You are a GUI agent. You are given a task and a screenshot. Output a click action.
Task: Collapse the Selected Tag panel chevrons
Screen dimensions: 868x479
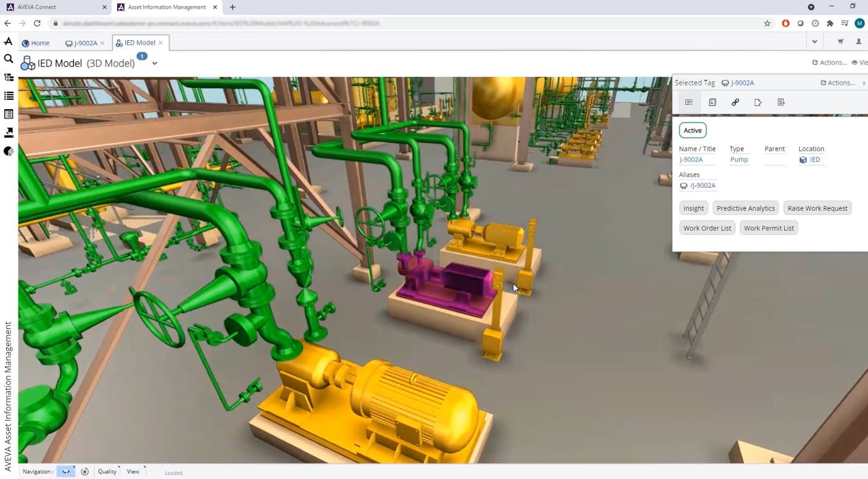pos(864,83)
